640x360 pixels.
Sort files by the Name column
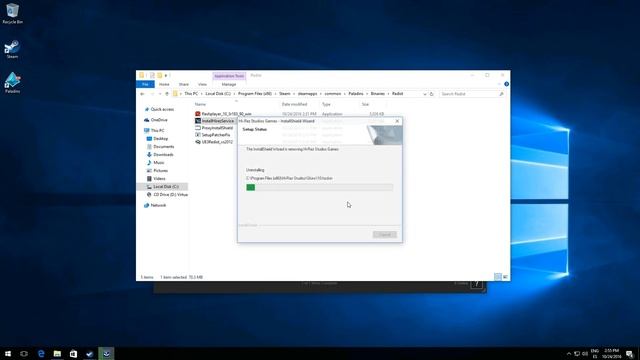(200, 104)
